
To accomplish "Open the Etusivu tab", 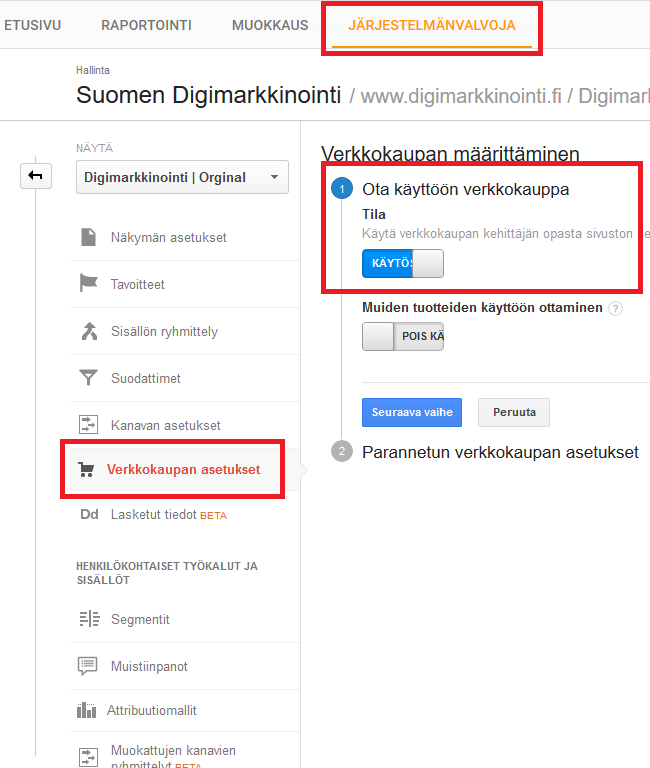I will pos(32,25).
